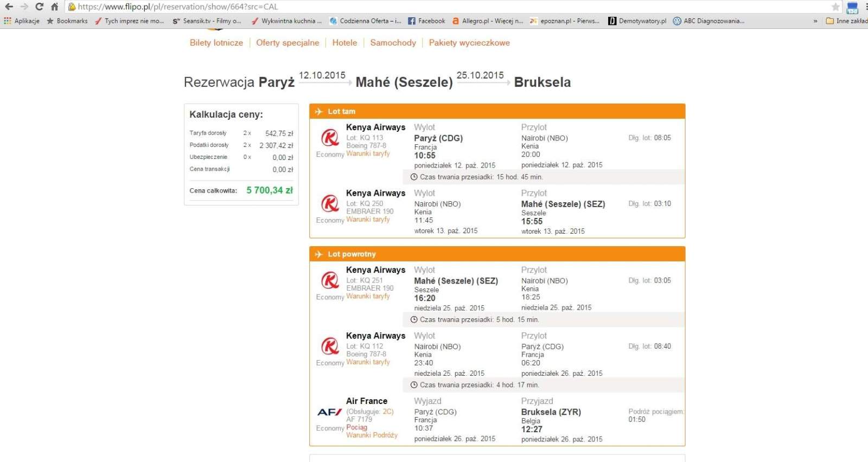Open Warunki taryfy for flight KQ 113

pos(368,154)
